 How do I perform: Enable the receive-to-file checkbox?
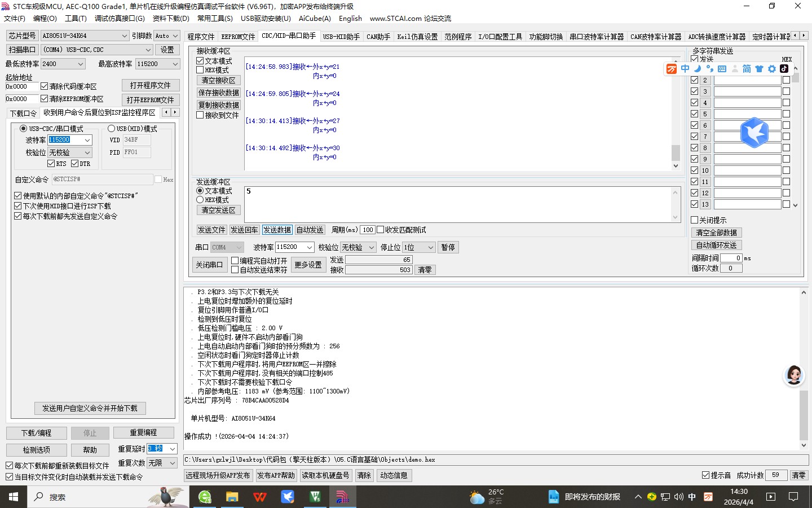200,115
